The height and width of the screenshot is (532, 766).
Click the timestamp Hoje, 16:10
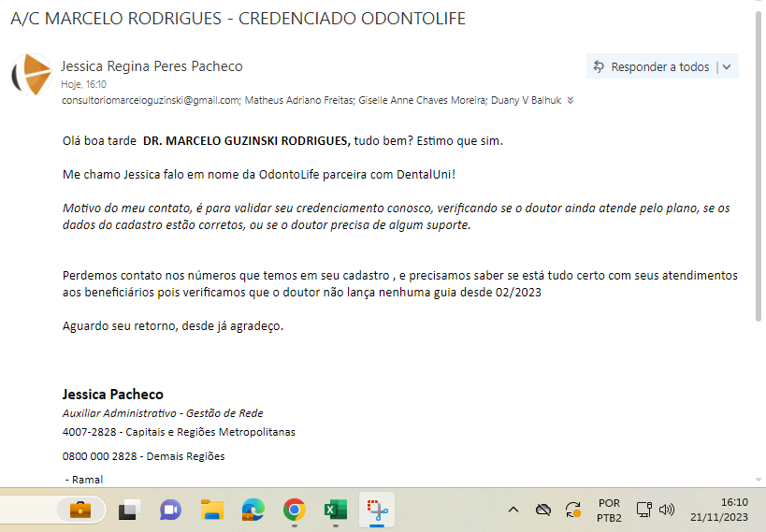pyautogui.click(x=83, y=84)
